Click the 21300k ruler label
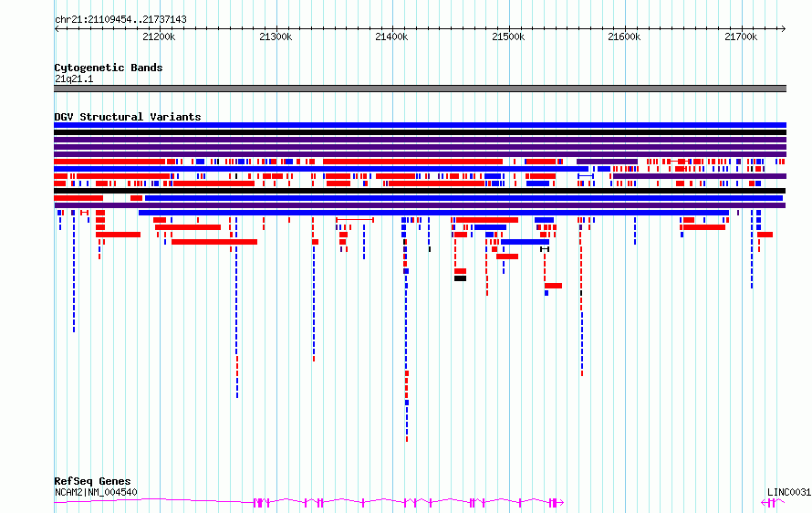This screenshot has width=812, height=513. click(x=276, y=37)
